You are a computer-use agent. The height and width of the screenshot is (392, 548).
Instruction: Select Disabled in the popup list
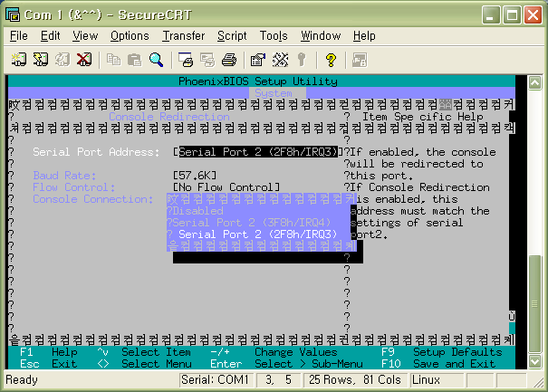click(197, 211)
